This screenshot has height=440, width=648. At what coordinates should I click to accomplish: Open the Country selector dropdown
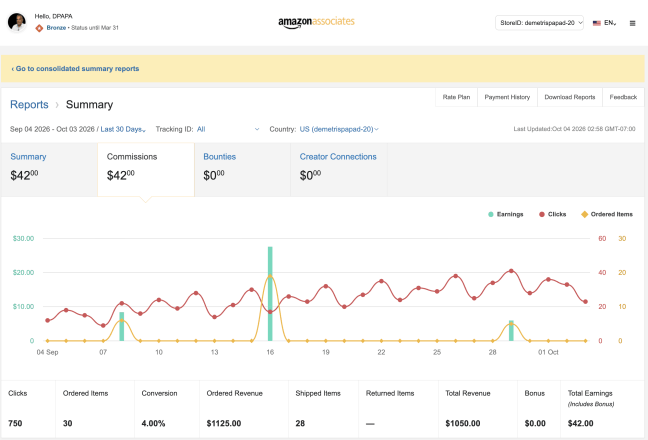[x=339, y=129]
